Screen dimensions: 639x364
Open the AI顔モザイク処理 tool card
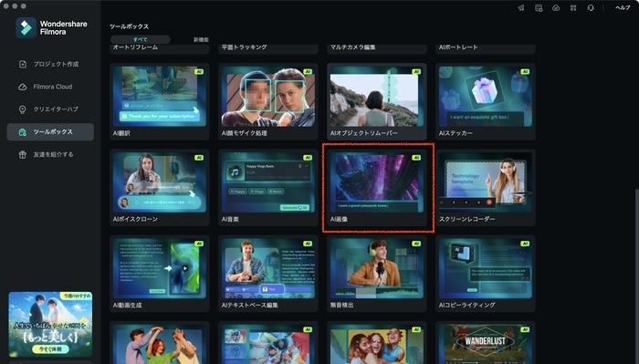(268, 101)
